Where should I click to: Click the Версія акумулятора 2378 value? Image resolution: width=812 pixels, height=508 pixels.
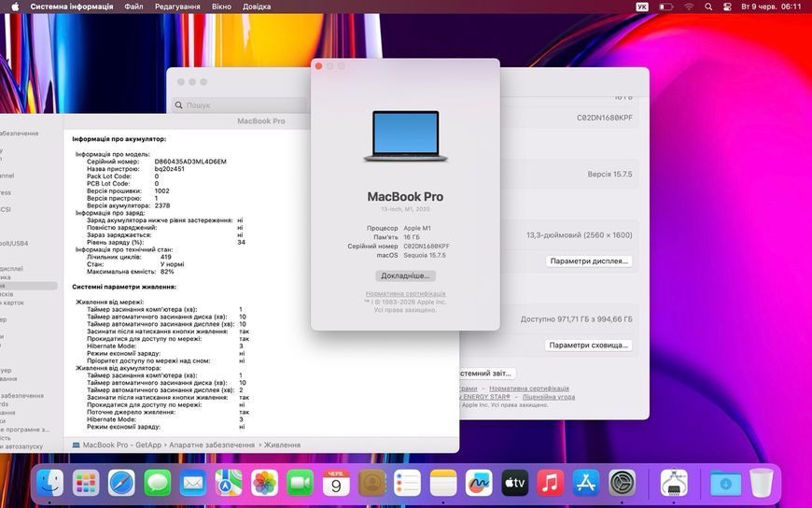[162, 205]
